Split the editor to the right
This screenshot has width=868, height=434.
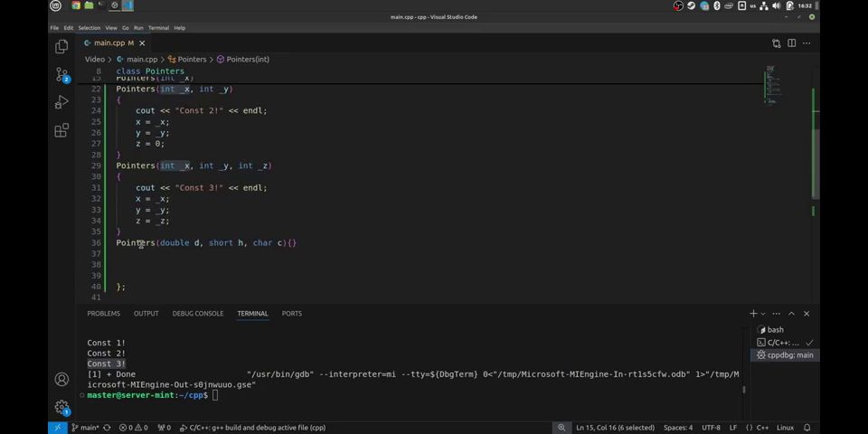pos(792,43)
